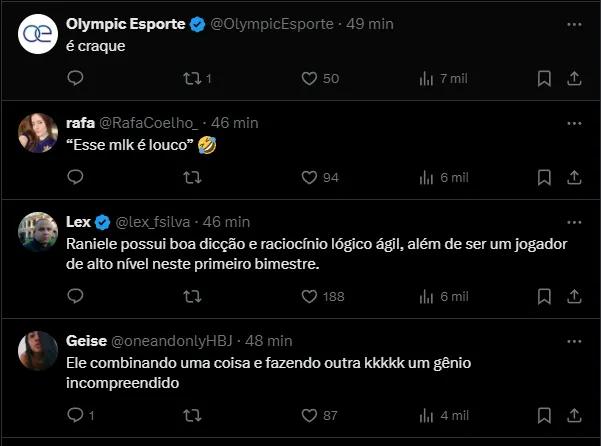View analytics of rafa's tweet

click(x=426, y=177)
